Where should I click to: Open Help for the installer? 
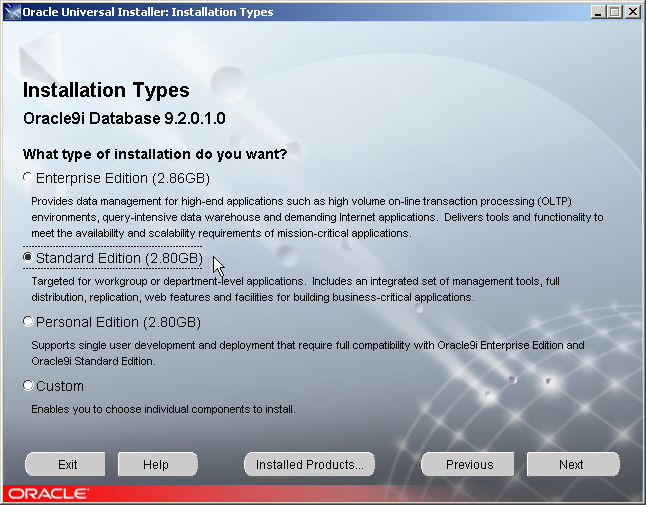(x=156, y=464)
